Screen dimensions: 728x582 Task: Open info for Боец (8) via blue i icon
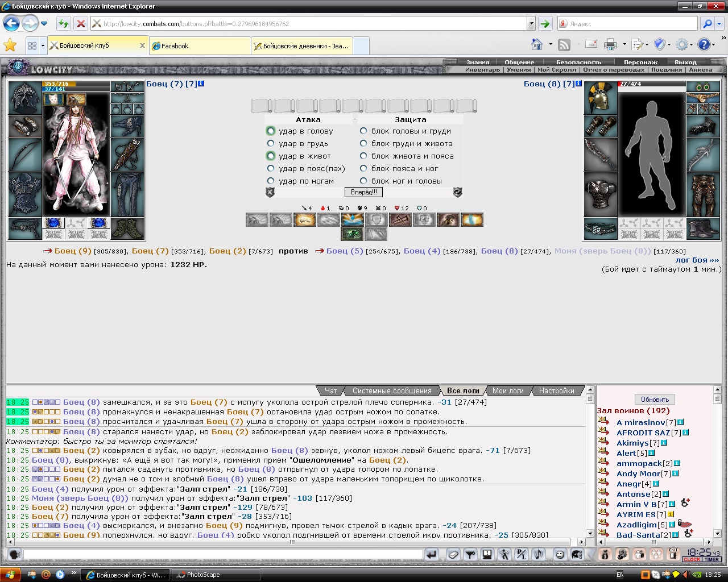pyautogui.click(x=578, y=84)
